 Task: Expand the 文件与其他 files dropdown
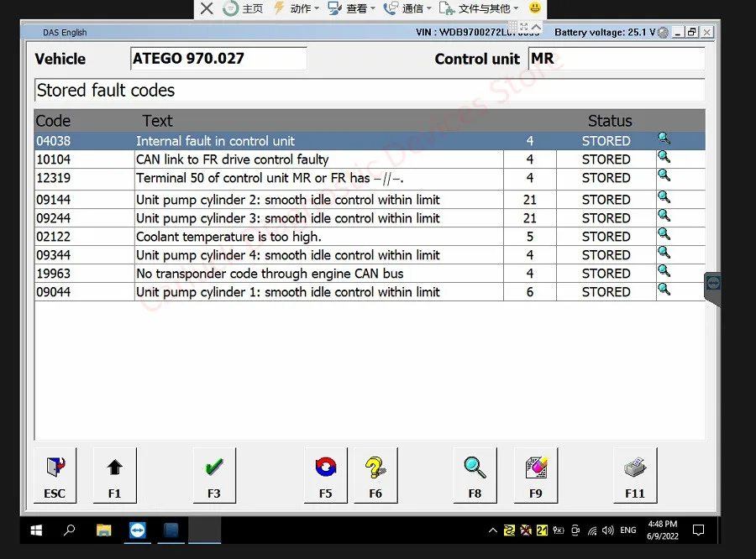coord(479,8)
